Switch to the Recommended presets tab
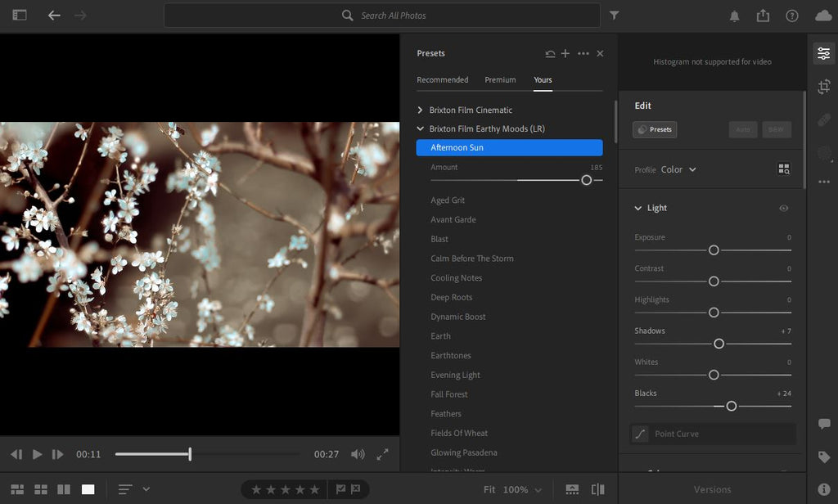 pyautogui.click(x=443, y=80)
